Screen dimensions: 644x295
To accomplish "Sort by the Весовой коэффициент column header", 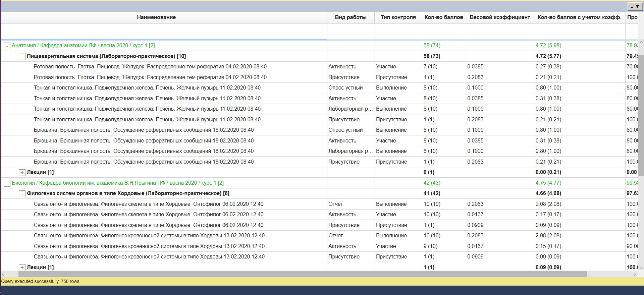I will (x=500, y=17).
